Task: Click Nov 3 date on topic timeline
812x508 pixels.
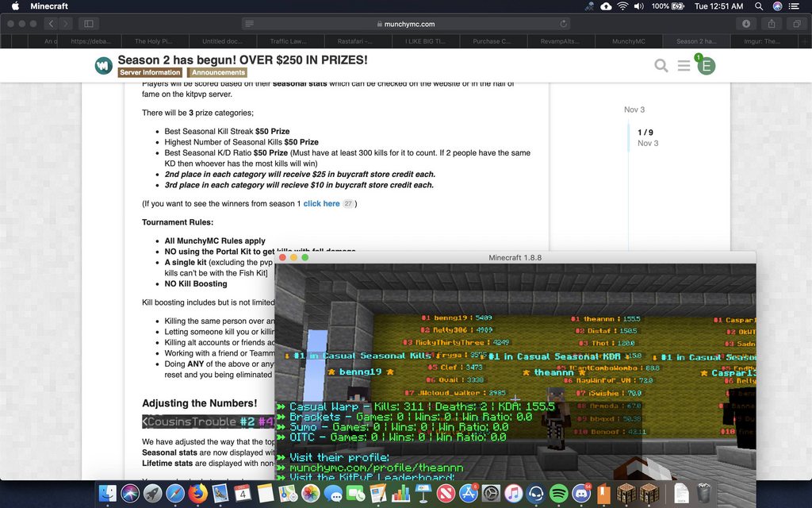Action: (634, 110)
